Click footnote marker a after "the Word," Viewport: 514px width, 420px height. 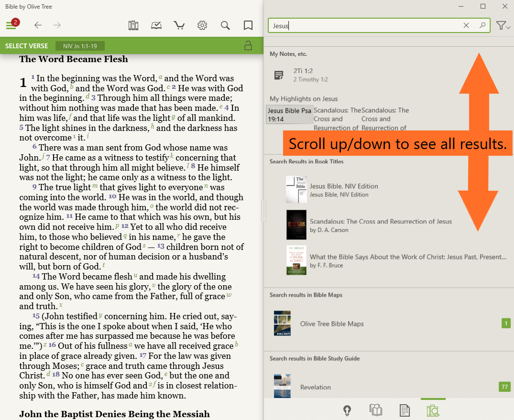160,76
